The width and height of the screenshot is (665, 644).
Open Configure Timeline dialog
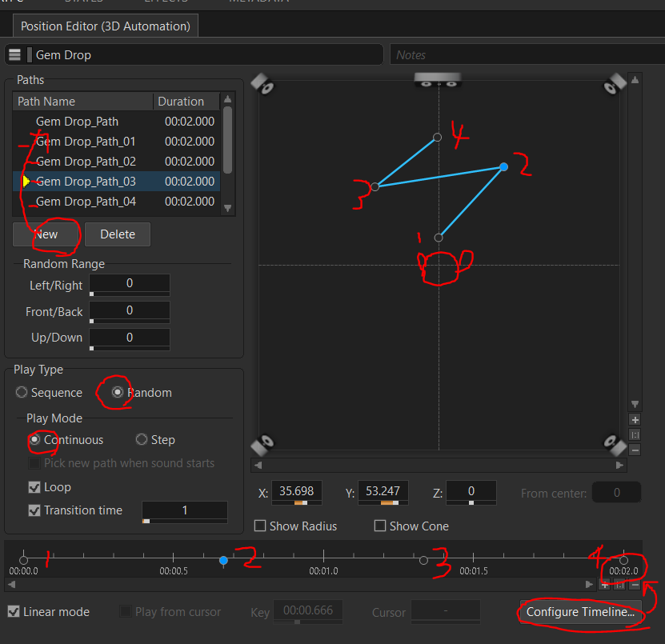coord(580,612)
